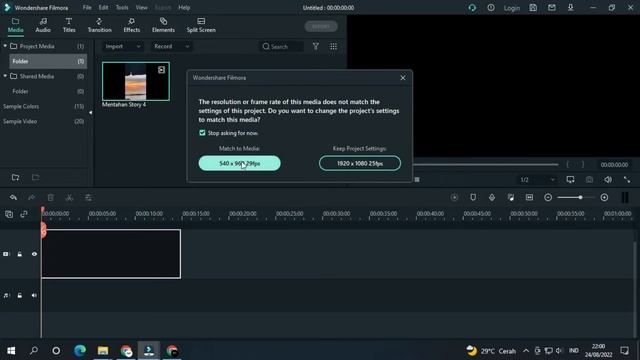This screenshot has width=640, height=360.
Task: Mute the audio track
Action: 34,296
